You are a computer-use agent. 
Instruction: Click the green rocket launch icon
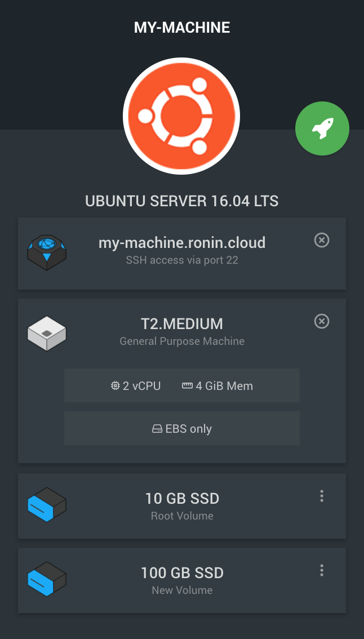pyautogui.click(x=322, y=128)
